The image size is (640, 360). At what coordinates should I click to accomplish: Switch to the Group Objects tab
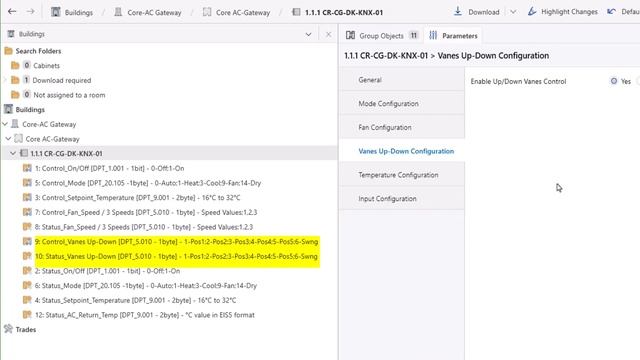pos(382,36)
